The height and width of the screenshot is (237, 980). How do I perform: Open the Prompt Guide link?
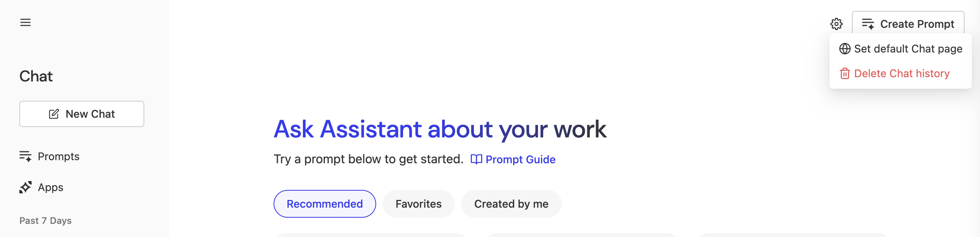(x=520, y=159)
